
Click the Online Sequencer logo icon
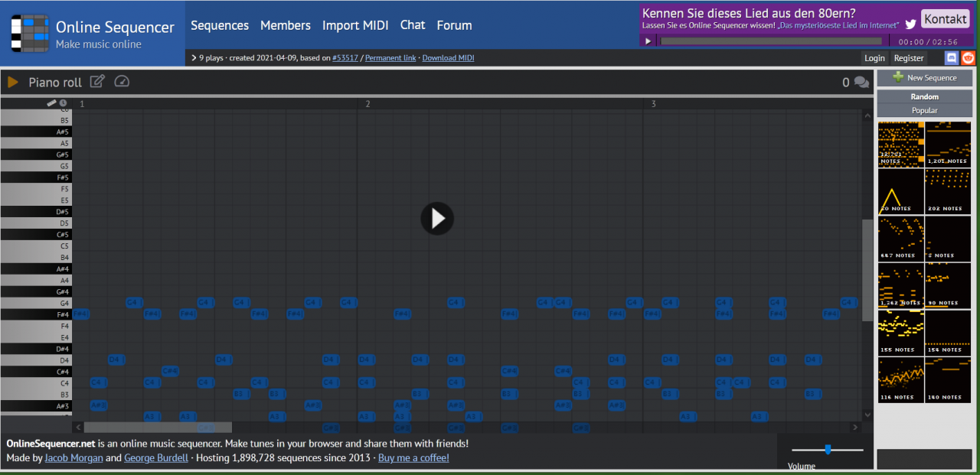tap(29, 34)
